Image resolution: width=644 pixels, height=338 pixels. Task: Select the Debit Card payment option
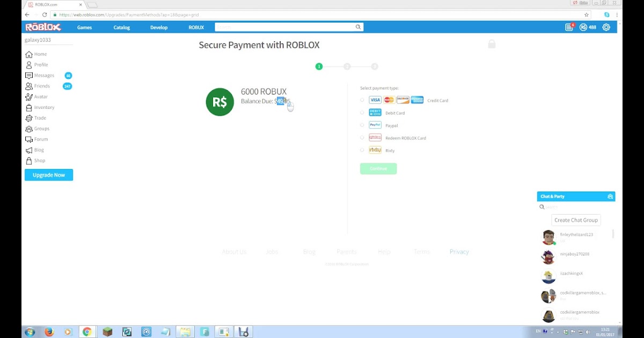pos(362,113)
